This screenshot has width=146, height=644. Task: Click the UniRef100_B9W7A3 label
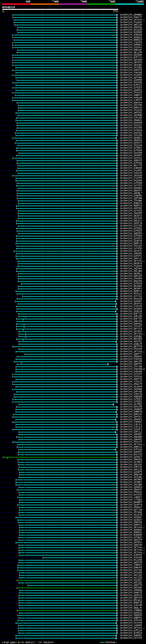pos(131,568)
